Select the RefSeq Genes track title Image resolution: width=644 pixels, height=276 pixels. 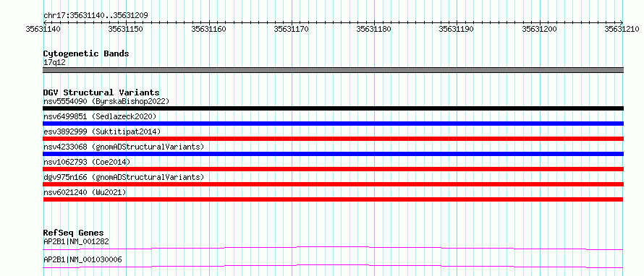pos(74,233)
